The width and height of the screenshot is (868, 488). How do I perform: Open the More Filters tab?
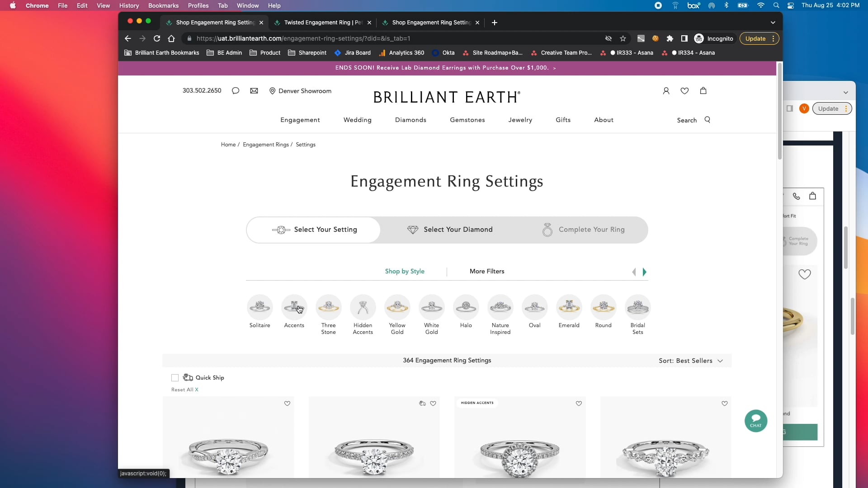(x=487, y=271)
